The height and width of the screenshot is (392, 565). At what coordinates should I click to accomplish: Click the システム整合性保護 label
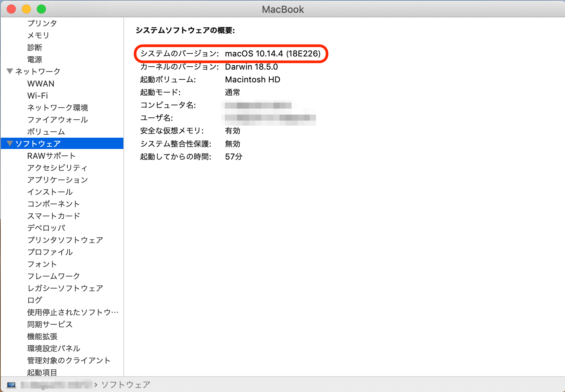pyautogui.click(x=176, y=144)
